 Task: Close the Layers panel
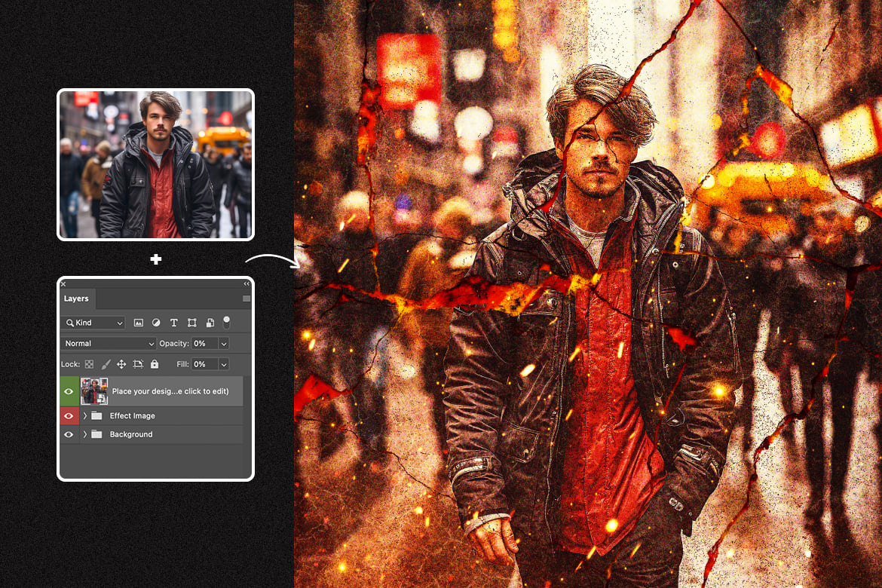(63, 284)
